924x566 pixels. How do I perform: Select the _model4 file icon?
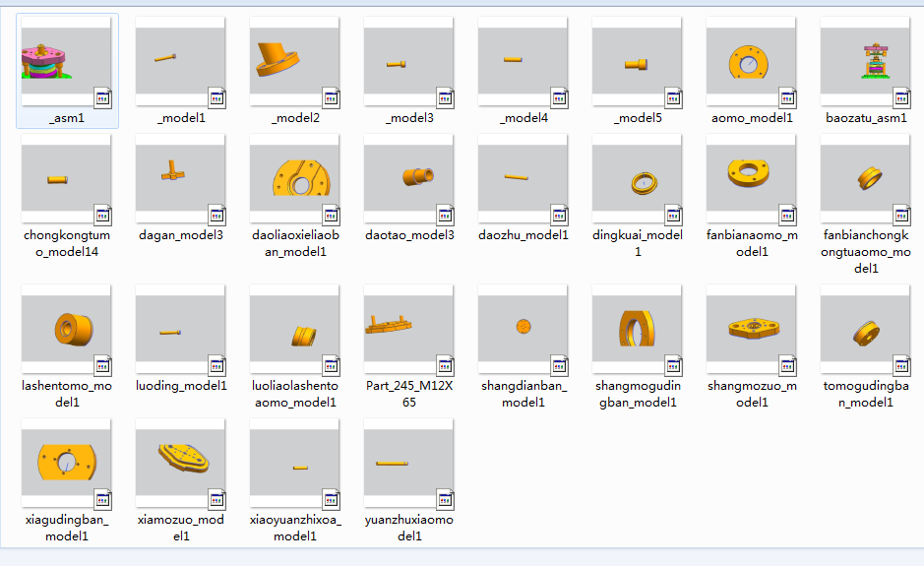tap(524, 61)
